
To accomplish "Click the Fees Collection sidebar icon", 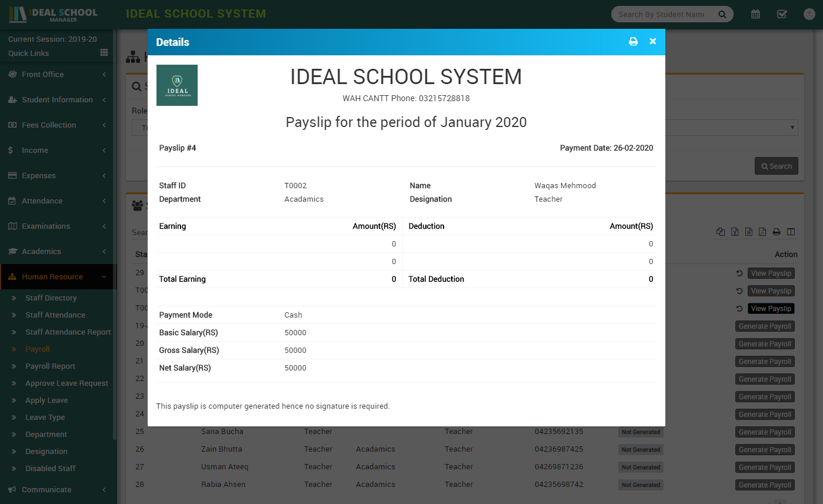I will pos(12,125).
